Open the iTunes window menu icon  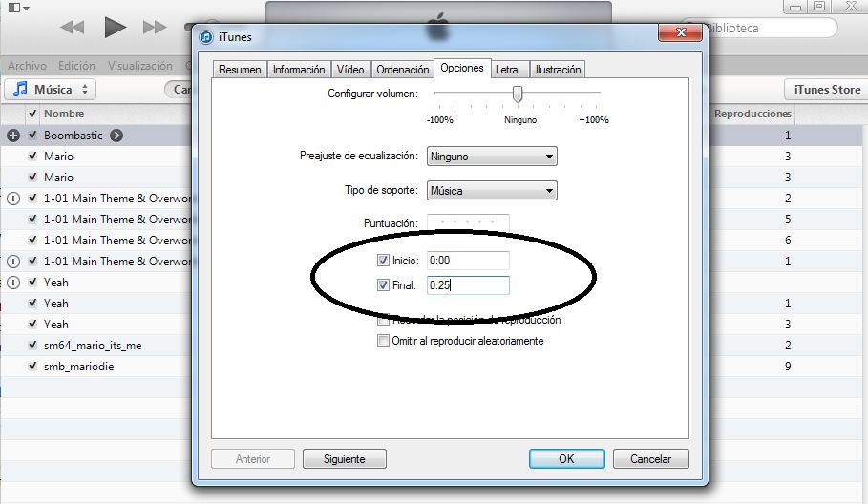(x=18, y=8)
